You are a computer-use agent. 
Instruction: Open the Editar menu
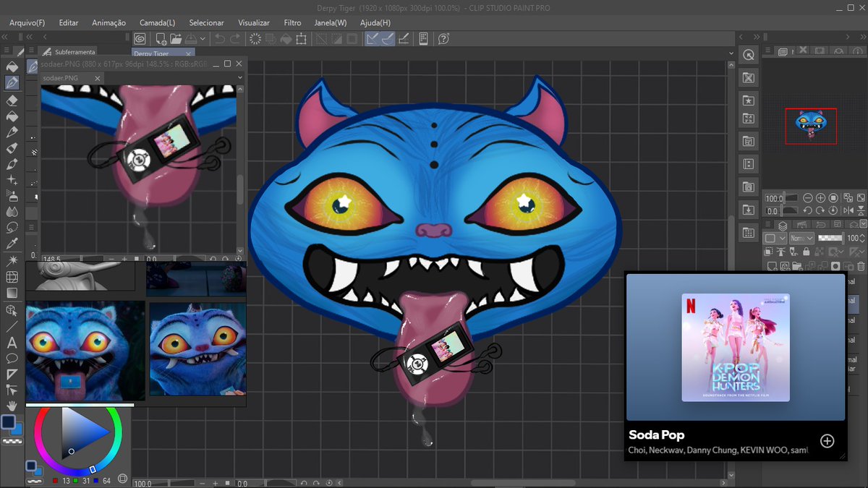pyautogui.click(x=69, y=22)
